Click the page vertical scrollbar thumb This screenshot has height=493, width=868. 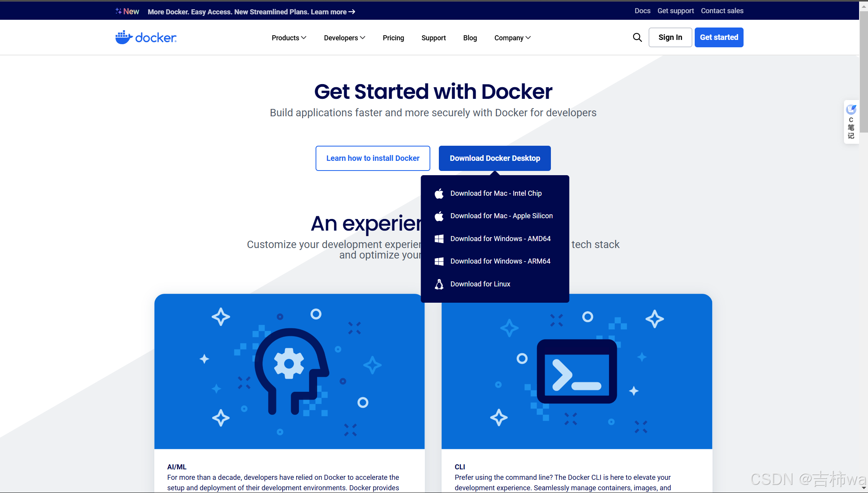tap(864, 72)
